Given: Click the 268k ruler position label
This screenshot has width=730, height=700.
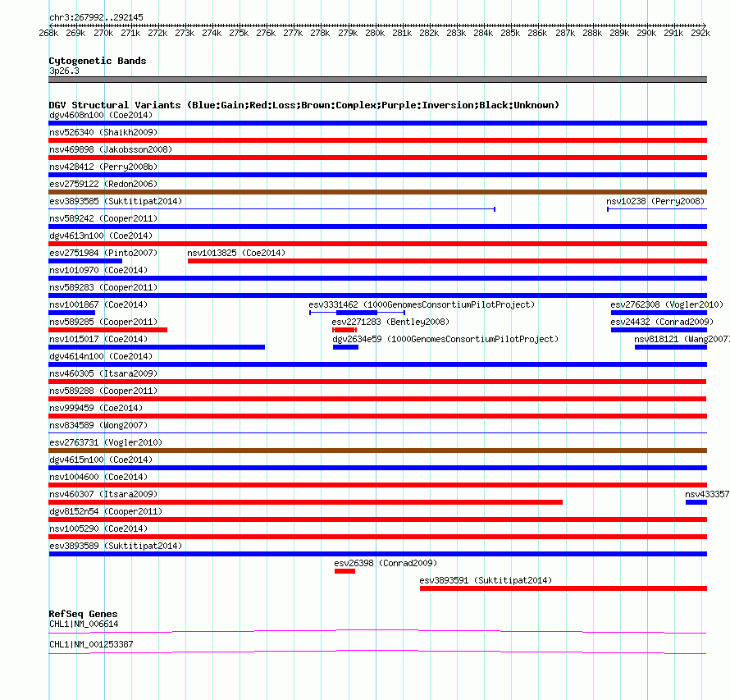Looking at the screenshot, I should (x=48, y=33).
